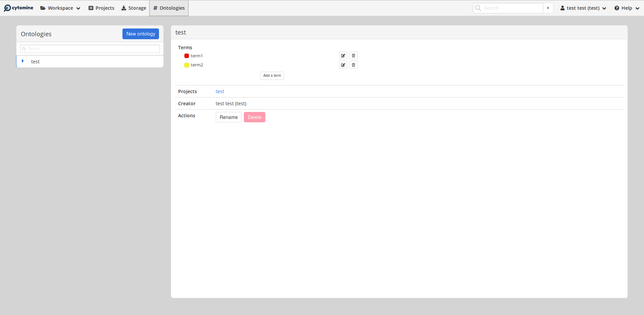644x315 pixels.
Task: Click the Ontologies hash icon
Action: point(155,8)
